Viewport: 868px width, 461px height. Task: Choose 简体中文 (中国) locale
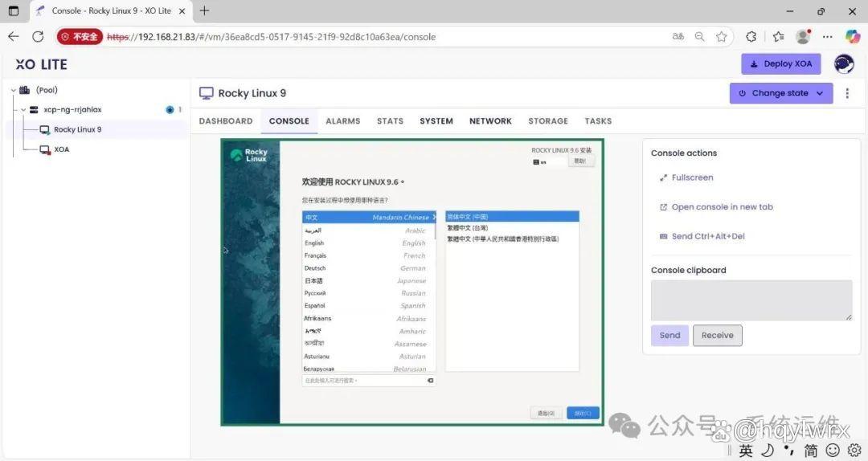click(512, 217)
